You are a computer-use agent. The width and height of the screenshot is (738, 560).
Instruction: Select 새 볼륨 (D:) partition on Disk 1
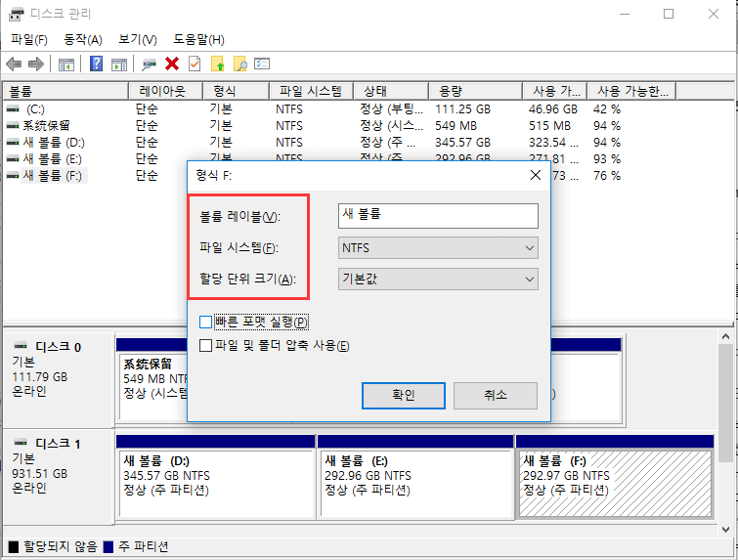point(216,483)
